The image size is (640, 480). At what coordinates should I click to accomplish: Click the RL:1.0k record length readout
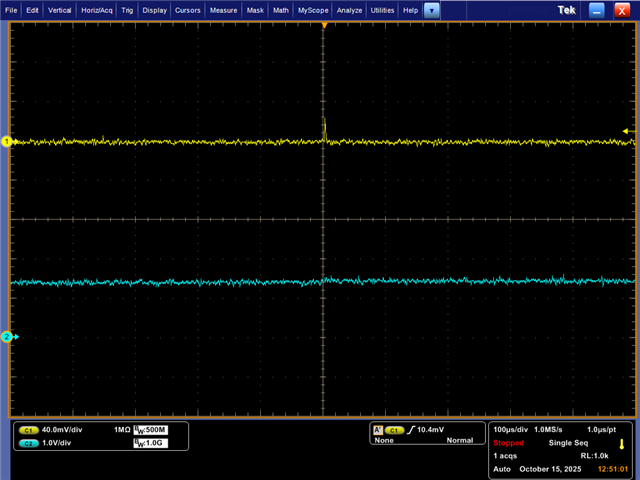[x=594, y=456]
